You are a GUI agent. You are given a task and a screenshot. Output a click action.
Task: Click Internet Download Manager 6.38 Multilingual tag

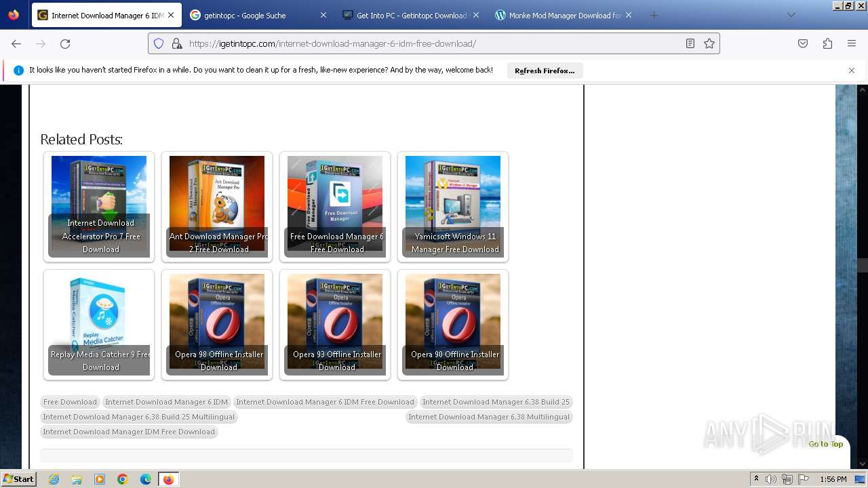coord(489,417)
